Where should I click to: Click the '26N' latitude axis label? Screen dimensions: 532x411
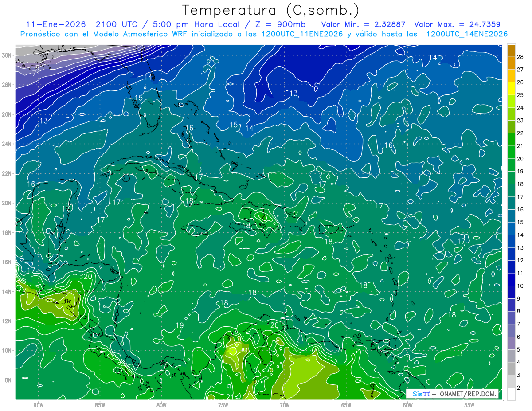(8, 114)
